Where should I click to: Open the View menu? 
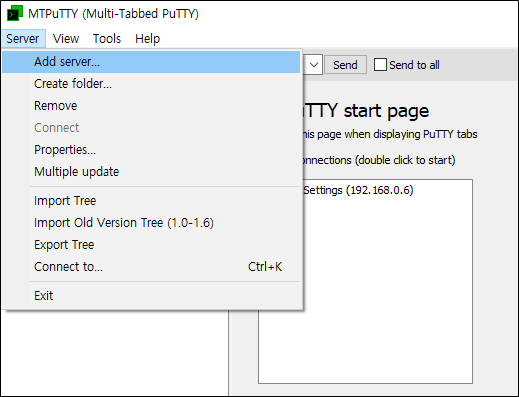click(x=66, y=39)
